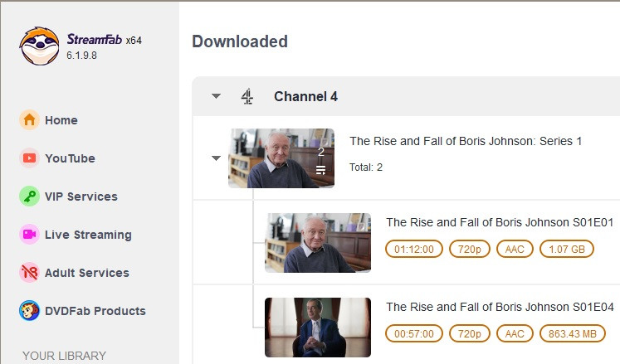This screenshot has width=620, height=364.
Task: Click the YouTube play icon
Action: [30, 158]
